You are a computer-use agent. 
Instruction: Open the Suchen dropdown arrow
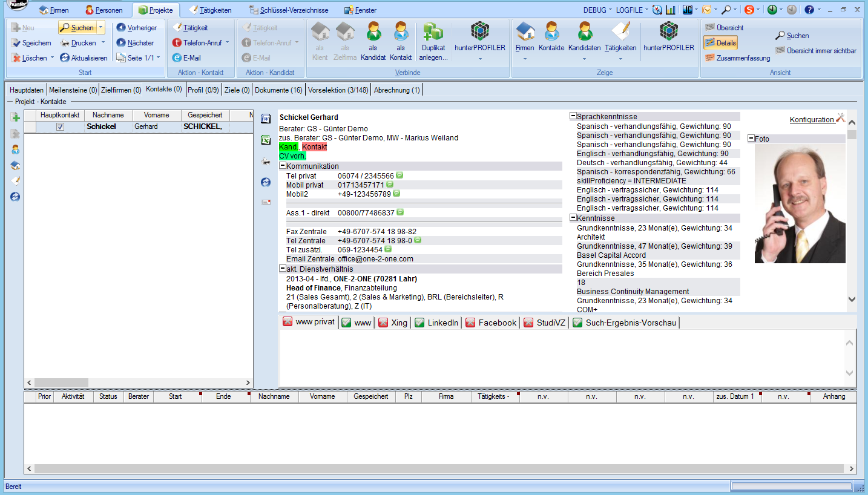coord(101,27)
